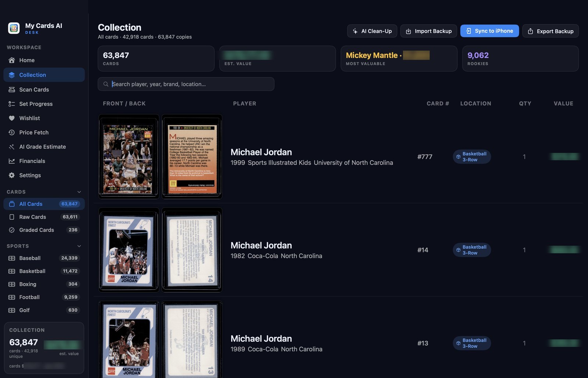Click Basketball 3-Row tag on card #13

(472, 343)
